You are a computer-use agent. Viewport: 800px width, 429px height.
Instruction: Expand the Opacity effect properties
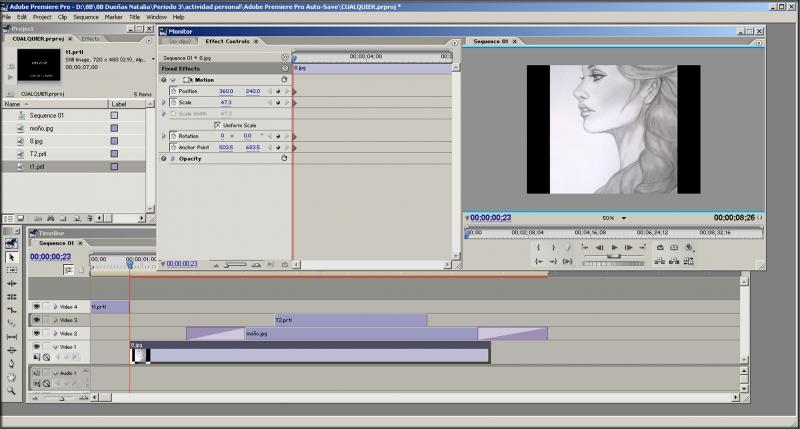164,158
